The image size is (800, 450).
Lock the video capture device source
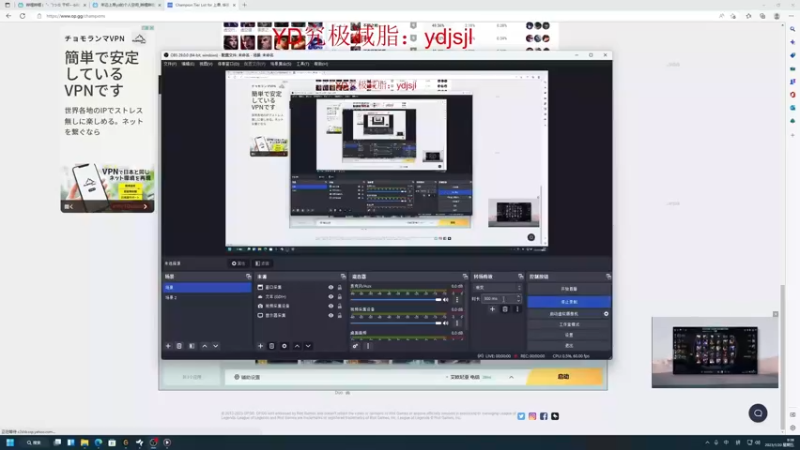pos(340,306)
